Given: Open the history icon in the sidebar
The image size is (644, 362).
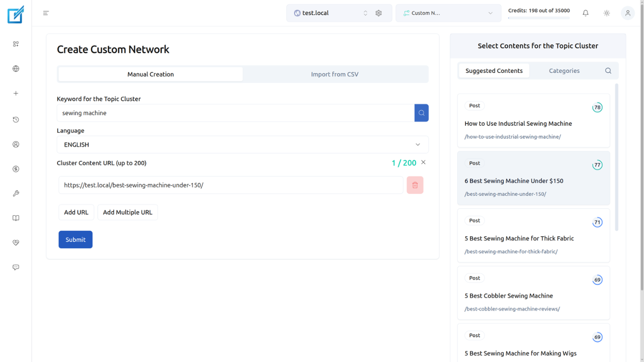Looking at the screenshot, I should [x=16, y=120].
